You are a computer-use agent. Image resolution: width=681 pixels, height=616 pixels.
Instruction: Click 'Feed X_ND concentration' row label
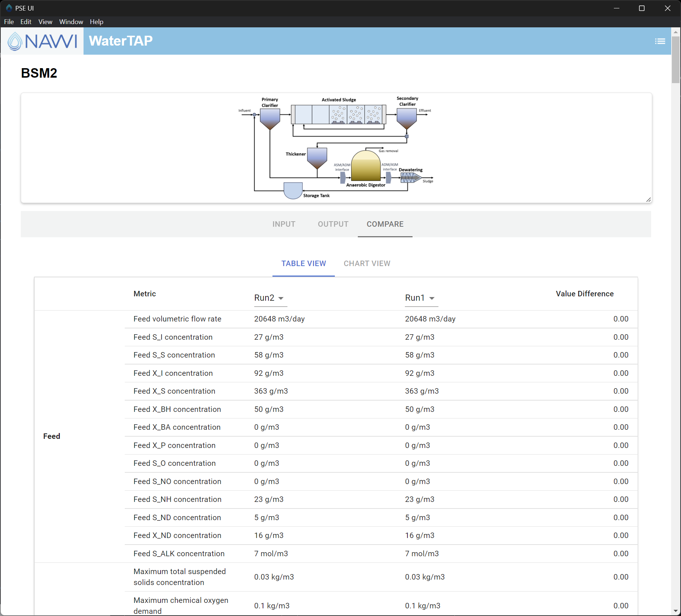pyautogui.click(x=177, y=535)
